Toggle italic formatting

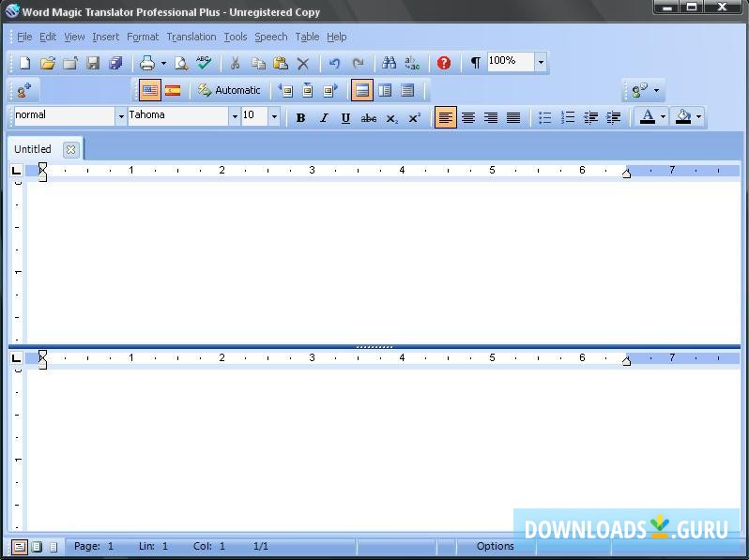pyautogui.click(x=324, y=118)
